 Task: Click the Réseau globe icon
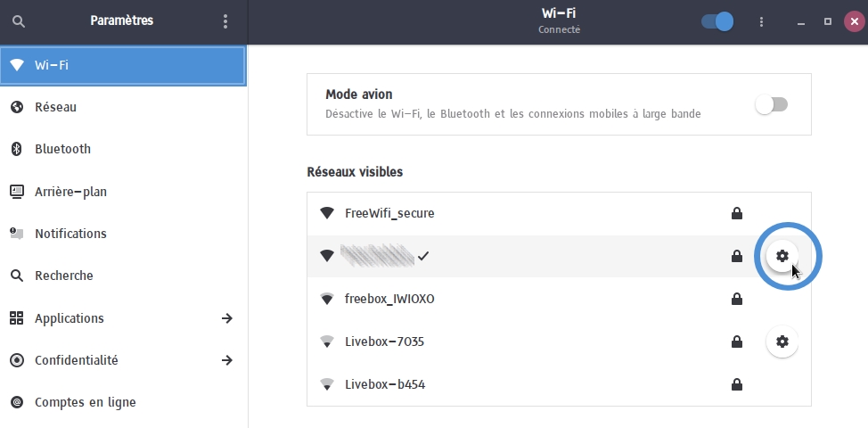coord(16,107)
